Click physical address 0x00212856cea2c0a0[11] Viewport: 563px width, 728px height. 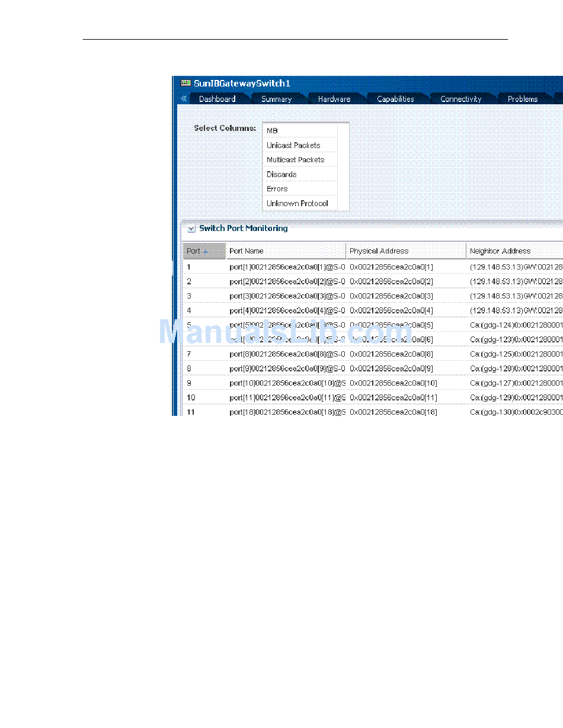(394, 397)
